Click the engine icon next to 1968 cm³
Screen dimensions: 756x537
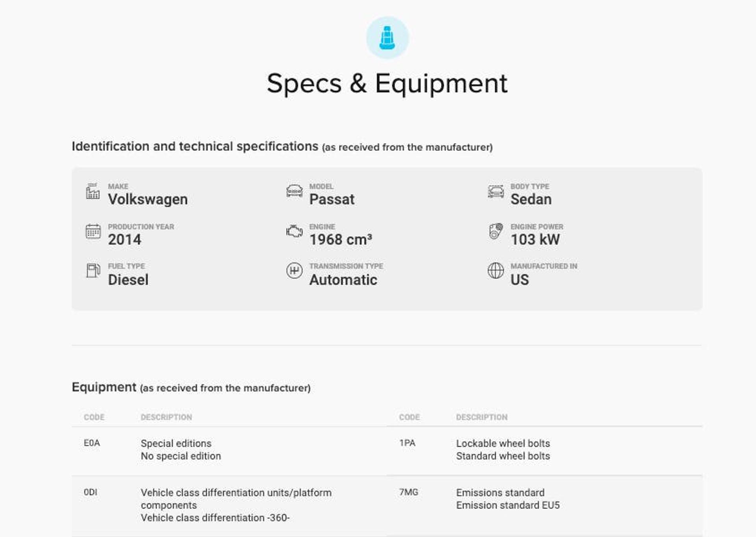coord(294,231)
